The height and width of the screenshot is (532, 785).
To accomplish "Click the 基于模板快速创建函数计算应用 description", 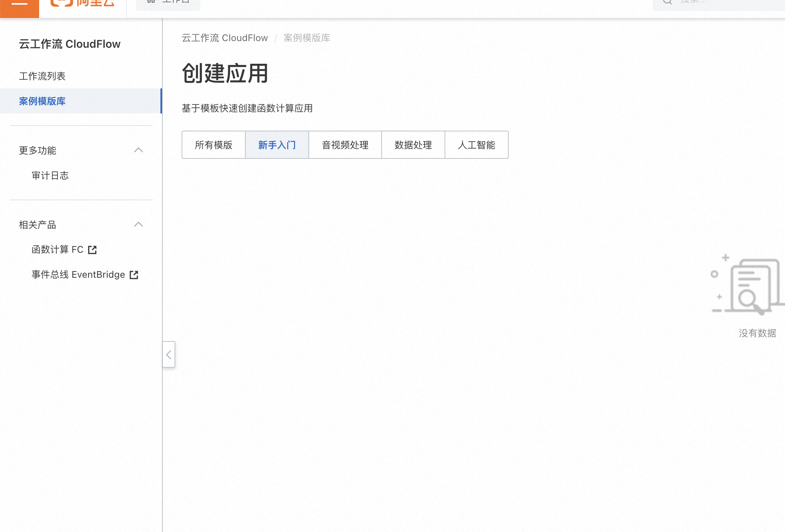I will point(247,108).
